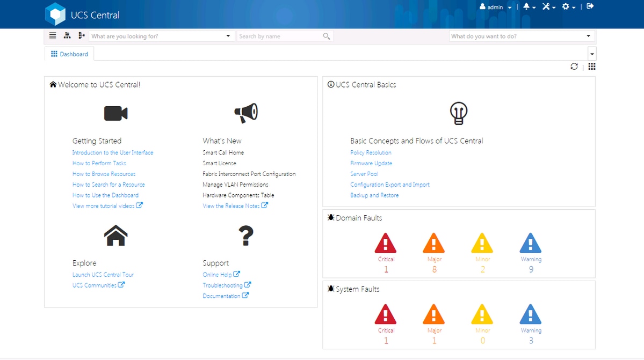Viewport: 644px width, 360px height.
Task: Click Domain Faults Major count 8
Action: 434,269
